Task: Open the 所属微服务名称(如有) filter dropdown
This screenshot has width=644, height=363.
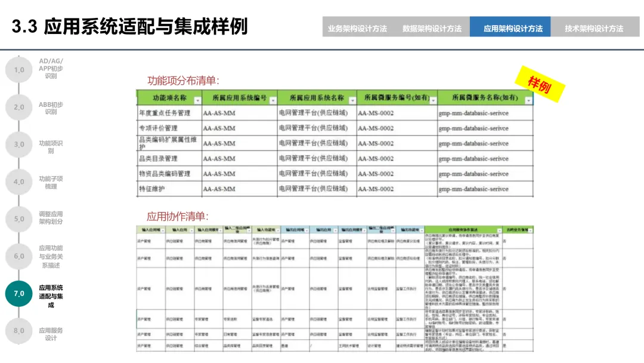Action: 528,101
